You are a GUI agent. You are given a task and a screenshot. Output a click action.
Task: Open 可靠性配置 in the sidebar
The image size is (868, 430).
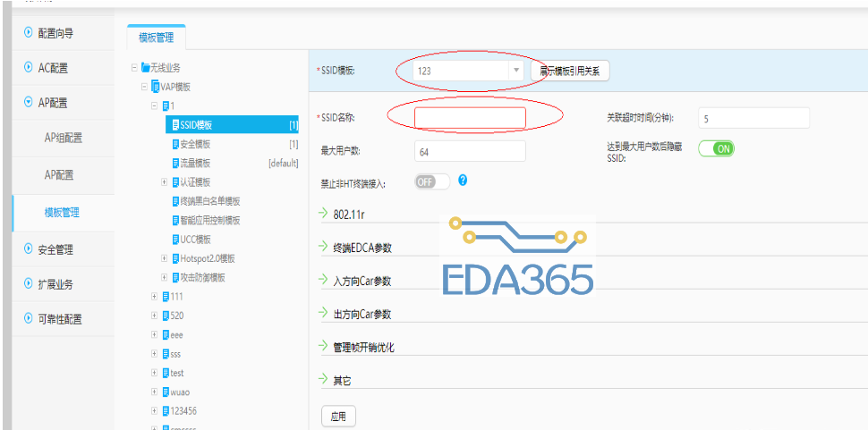[64, 318]
